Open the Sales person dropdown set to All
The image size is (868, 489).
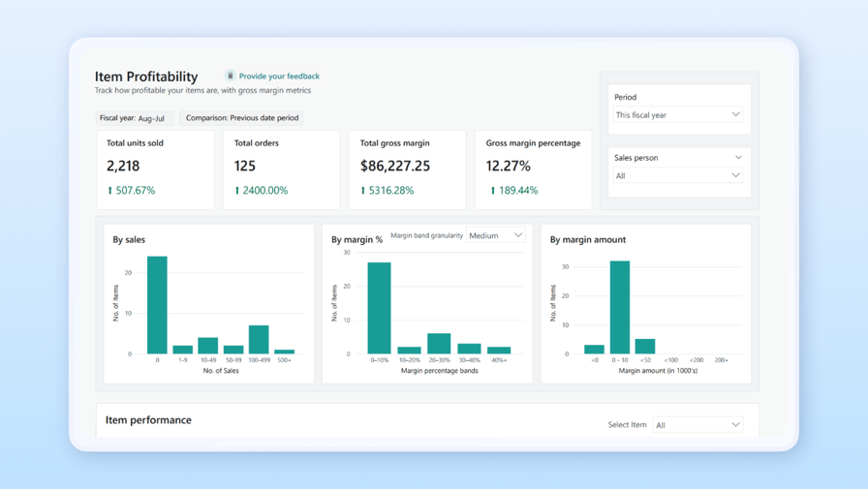(x=677, y=175)
